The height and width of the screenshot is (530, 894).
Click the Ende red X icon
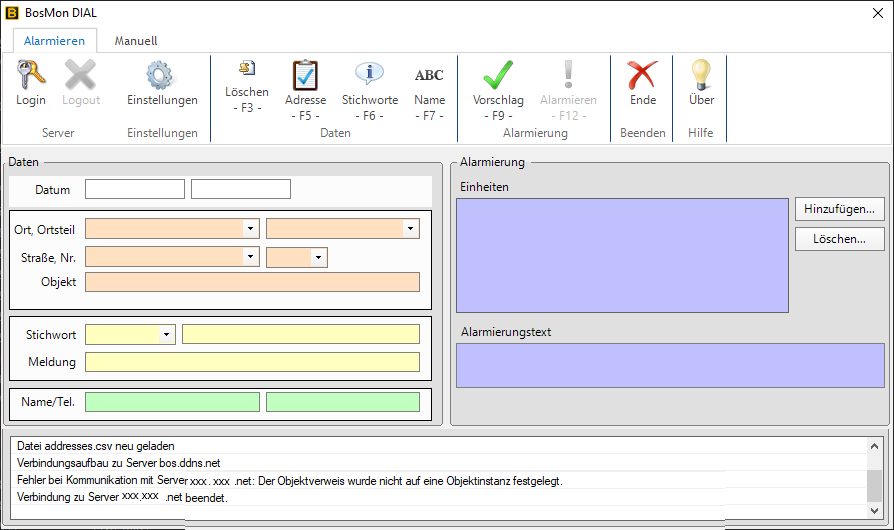(x=643, y=76)
